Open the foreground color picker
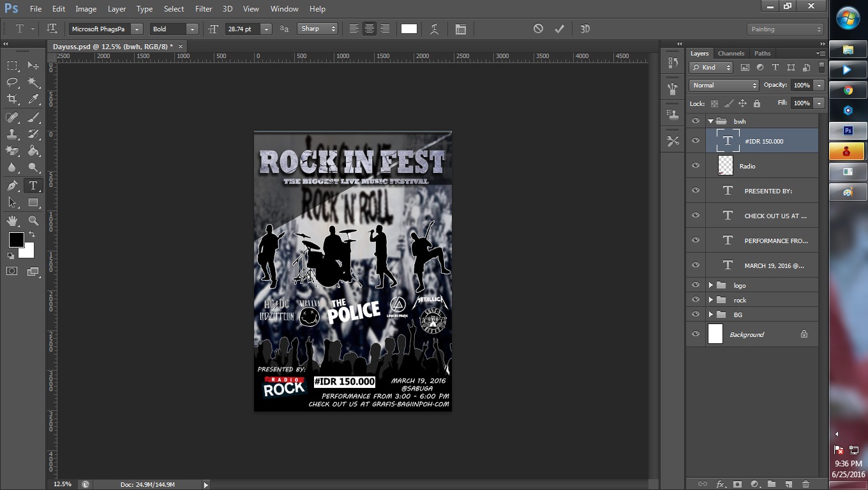868x490 pixels. pos(15,241)
